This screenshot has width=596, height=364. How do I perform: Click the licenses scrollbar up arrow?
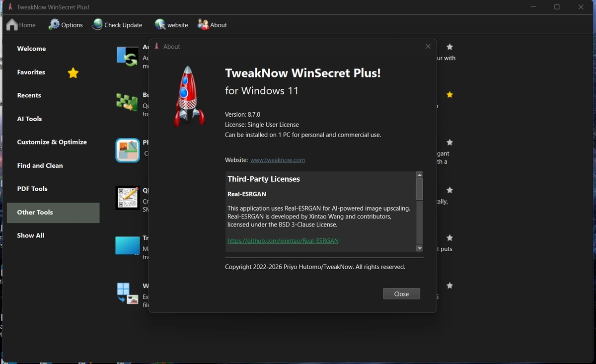(420, 175)
